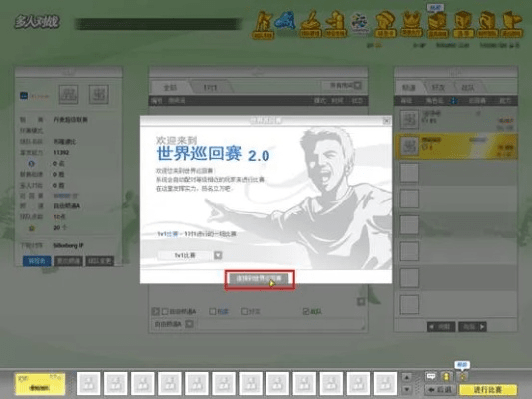The width and height of the screenshot is (532, 399).
Task: Click the blue 1v1比赛 link in dialog
Action: [168, 234]
